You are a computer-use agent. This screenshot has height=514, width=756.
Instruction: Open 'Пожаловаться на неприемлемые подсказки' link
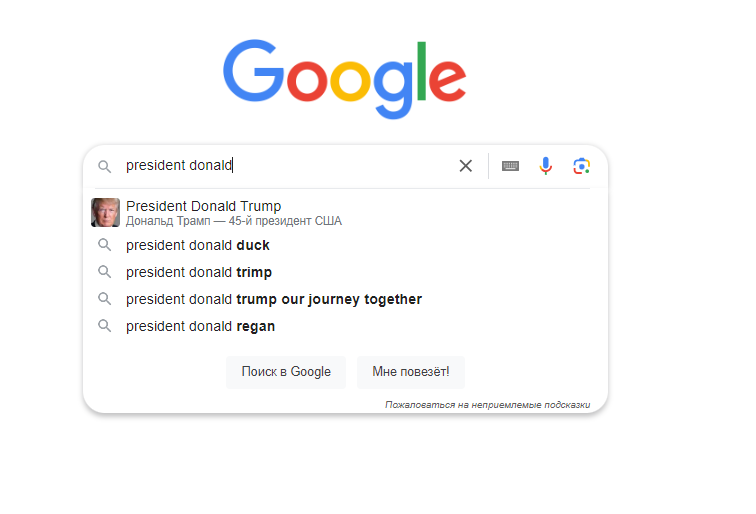pyautogui.click(x=487, y=405)
